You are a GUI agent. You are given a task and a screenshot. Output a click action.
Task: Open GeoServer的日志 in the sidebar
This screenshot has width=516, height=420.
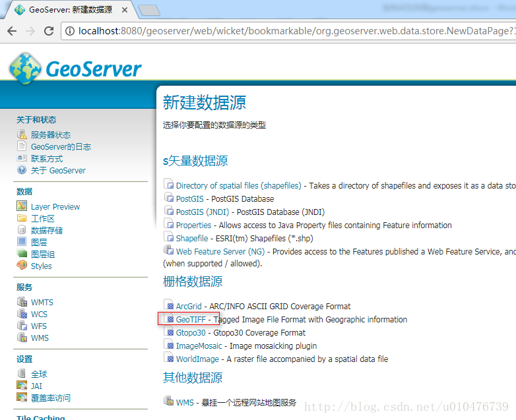point(61,146)
